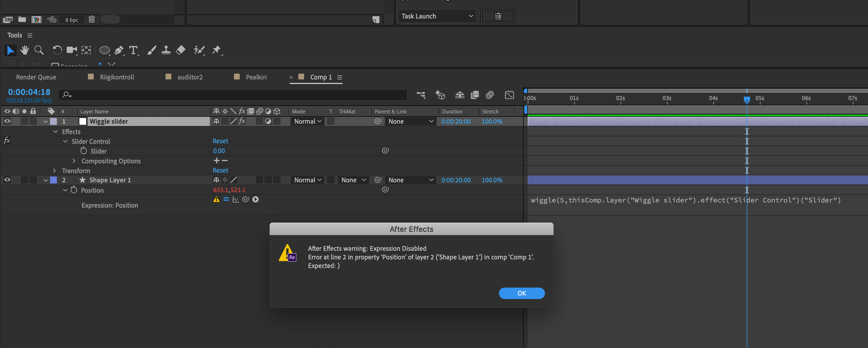Switch to the Riigikontroll composition tab
868x348 pixels.
[x=117, y=77]
